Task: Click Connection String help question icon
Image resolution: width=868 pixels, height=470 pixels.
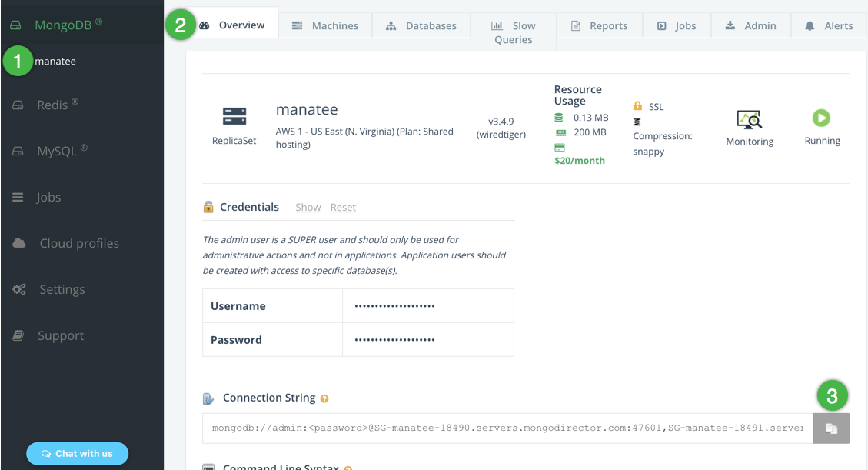Action: [324, 398]
